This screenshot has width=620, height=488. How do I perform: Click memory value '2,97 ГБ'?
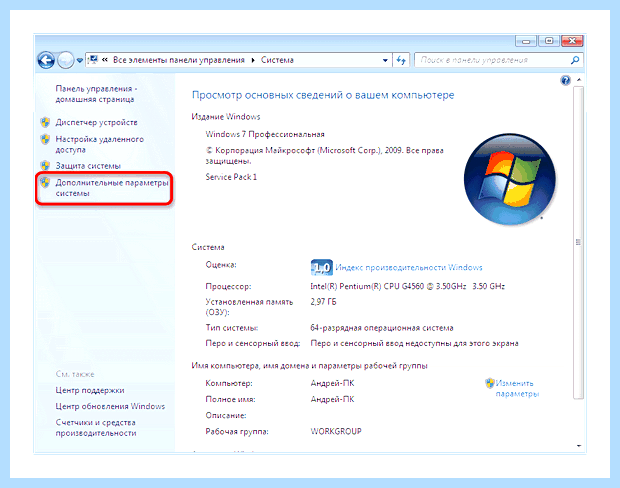(323, 302)
